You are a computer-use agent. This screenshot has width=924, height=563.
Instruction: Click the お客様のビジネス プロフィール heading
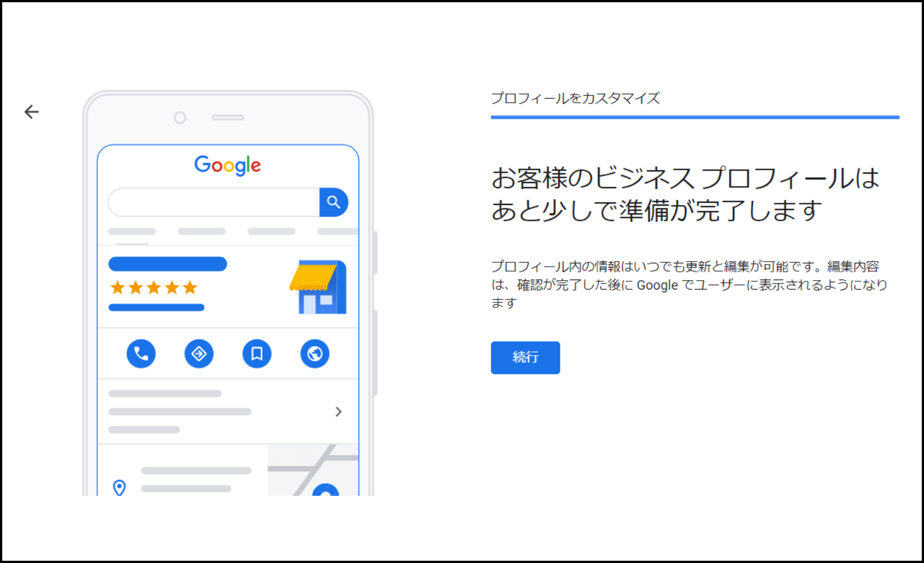pos(685,194)
